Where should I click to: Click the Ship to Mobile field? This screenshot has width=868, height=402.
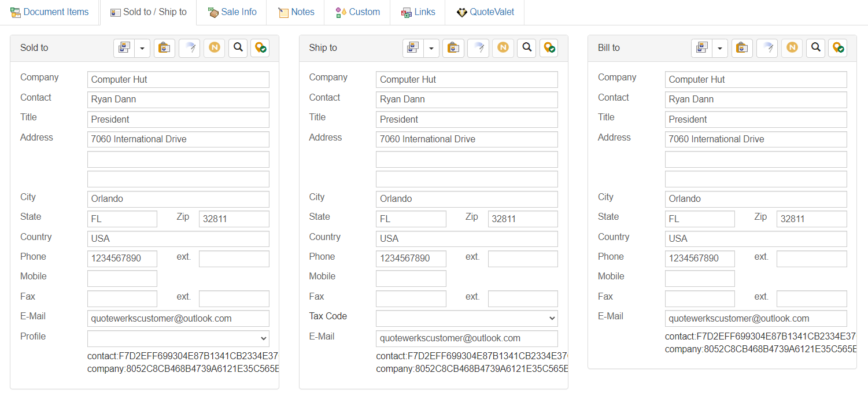tap(411, 279)
